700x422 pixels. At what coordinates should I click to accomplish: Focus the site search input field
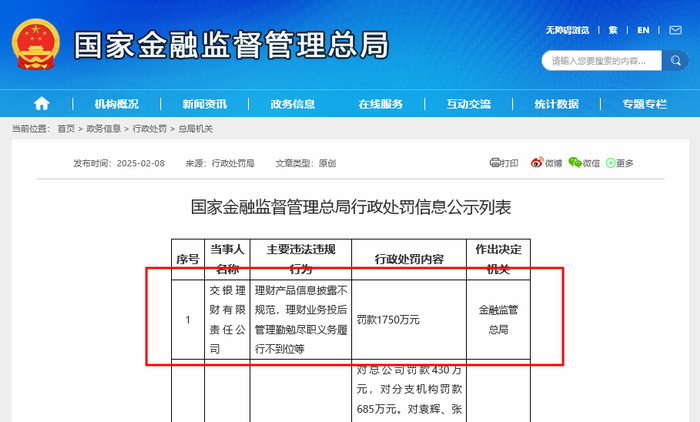click(x=601, y=60)
